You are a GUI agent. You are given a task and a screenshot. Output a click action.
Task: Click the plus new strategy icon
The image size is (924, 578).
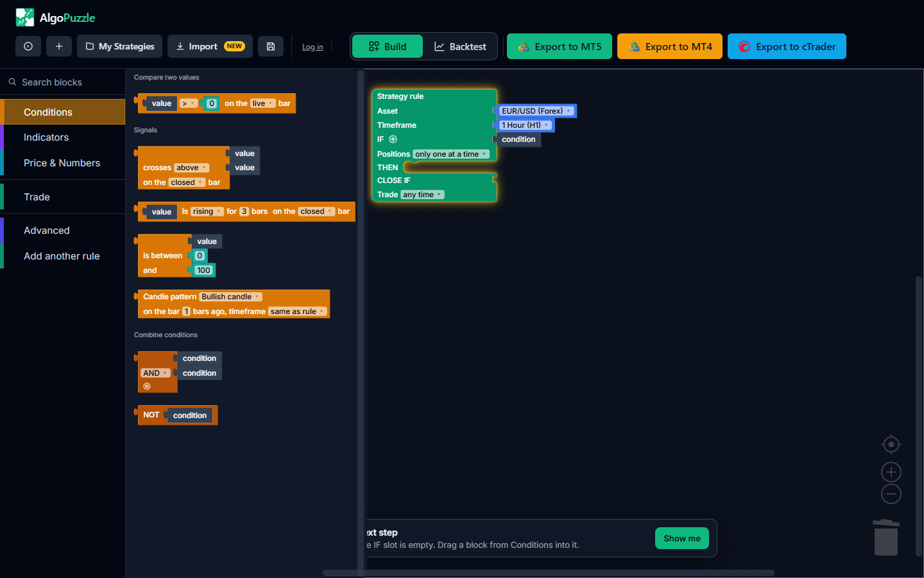point(59,46)
